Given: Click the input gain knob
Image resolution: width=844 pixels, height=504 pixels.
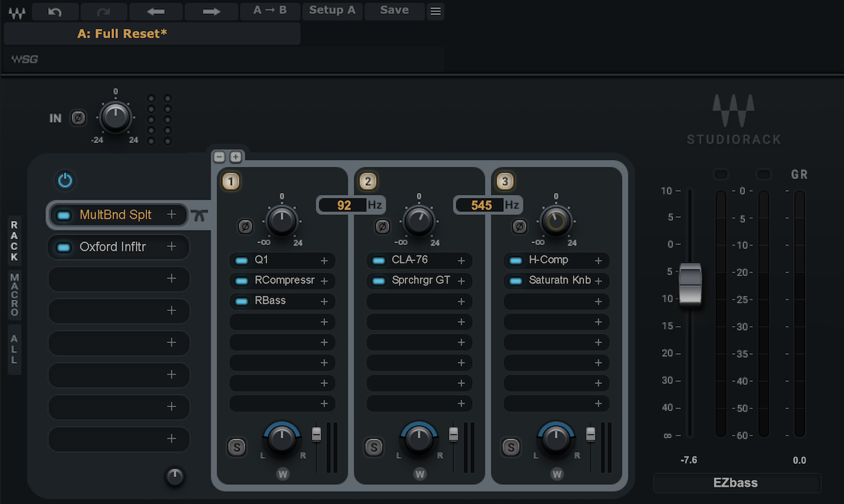Looking at the screenshot, I should pyautogui.click(x=116, y=118).
